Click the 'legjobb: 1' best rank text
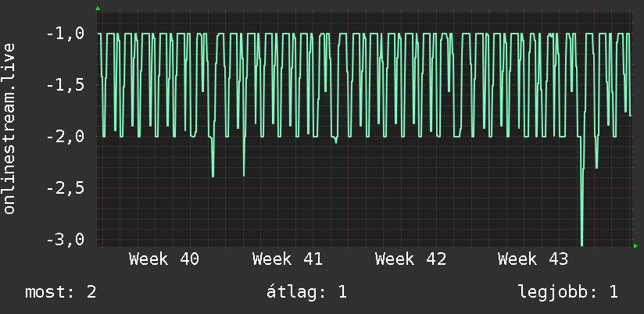 pyautogui.click(x=568, y=292)
